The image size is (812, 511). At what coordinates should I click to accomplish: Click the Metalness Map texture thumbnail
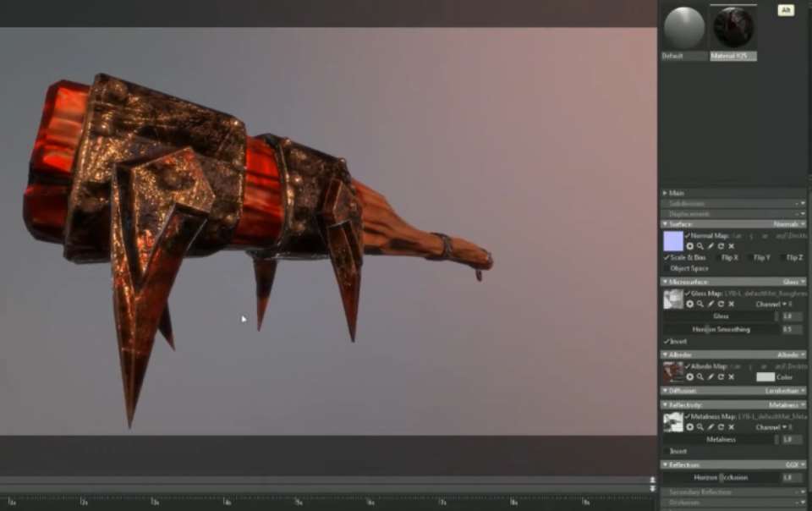[673, 422]
